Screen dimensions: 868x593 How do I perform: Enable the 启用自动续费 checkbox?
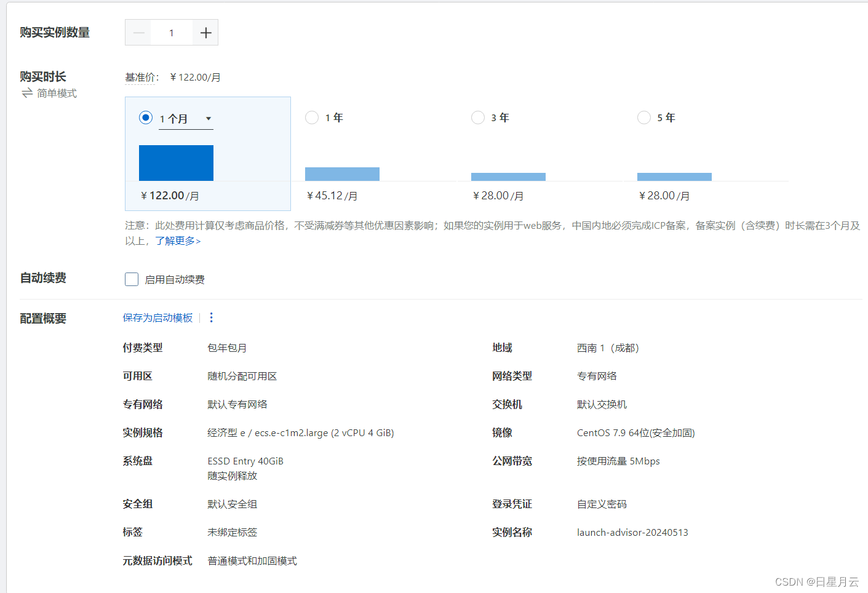click(132, 279)
